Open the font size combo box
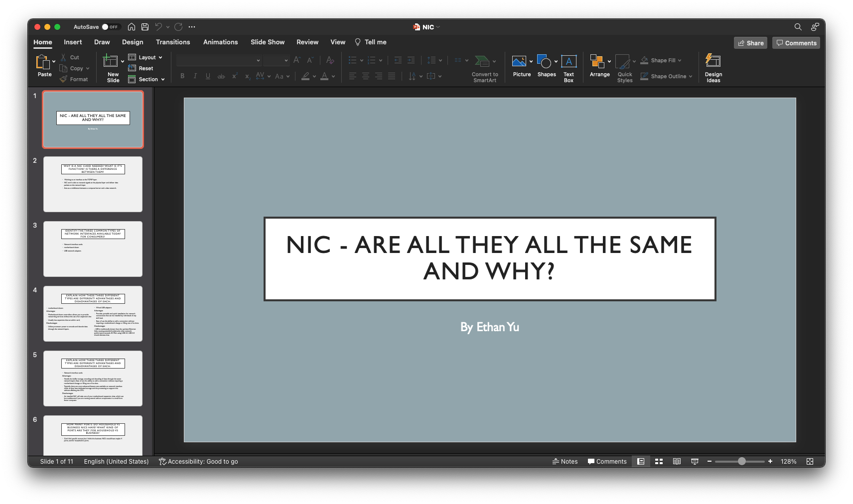Image resolution: width=853 pixels, height=504 pixels. click(276, 60)
